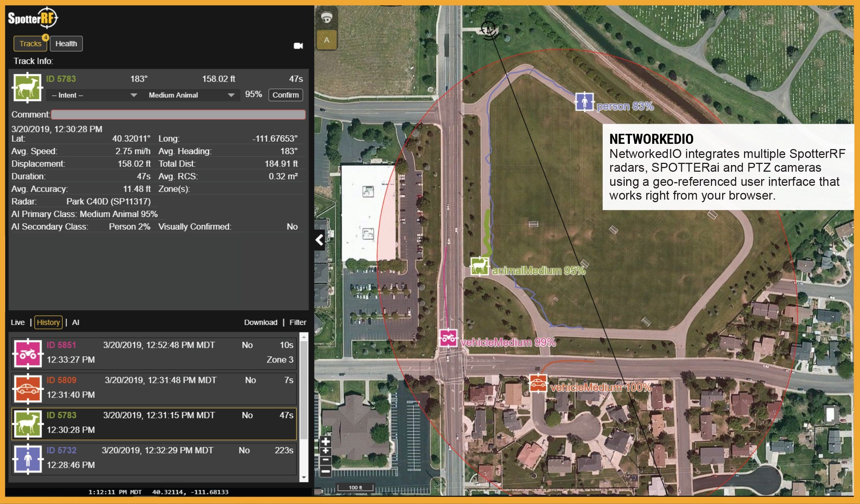This screenshot has height=504, width=860.
Task: Focus the Comment input field
Action: tap(178, 114)
